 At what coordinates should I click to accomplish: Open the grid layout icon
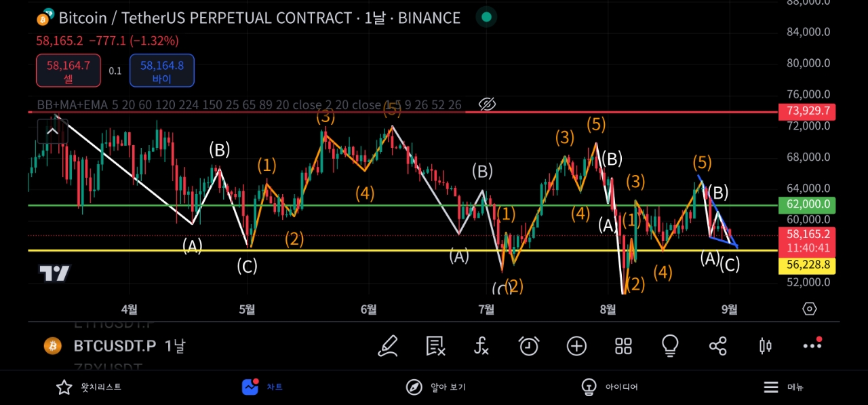[623, 346]
